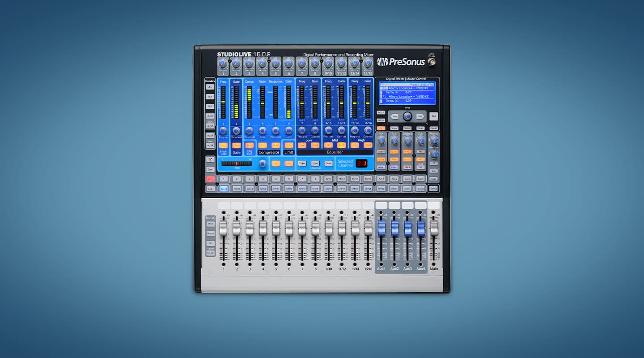Click the Meters Input button

210,224
